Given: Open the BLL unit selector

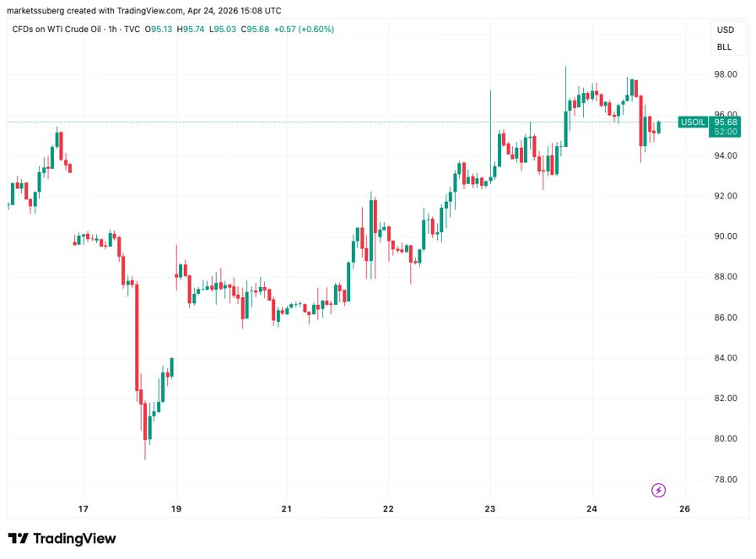Looking at the screenshot, I should [725, 46].
